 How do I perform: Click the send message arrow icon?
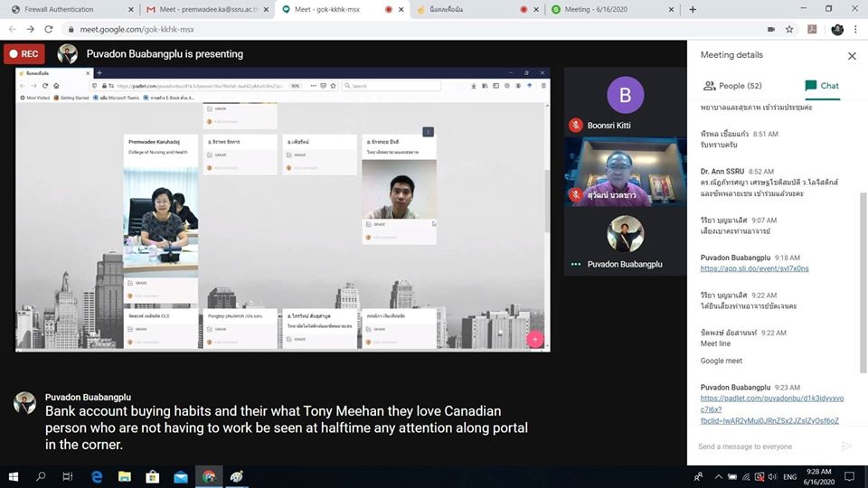pos(846,446)
